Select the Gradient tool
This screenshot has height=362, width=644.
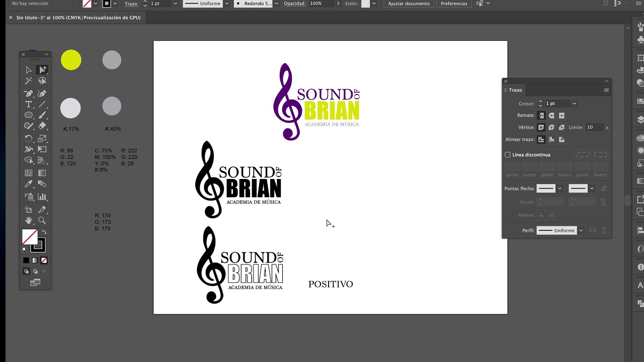42,173
